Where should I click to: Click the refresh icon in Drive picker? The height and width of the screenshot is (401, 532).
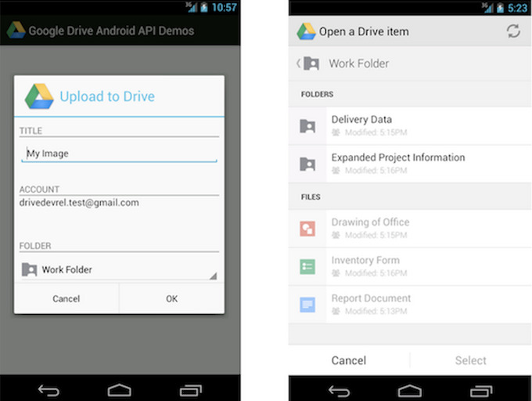tap(513, 31)
